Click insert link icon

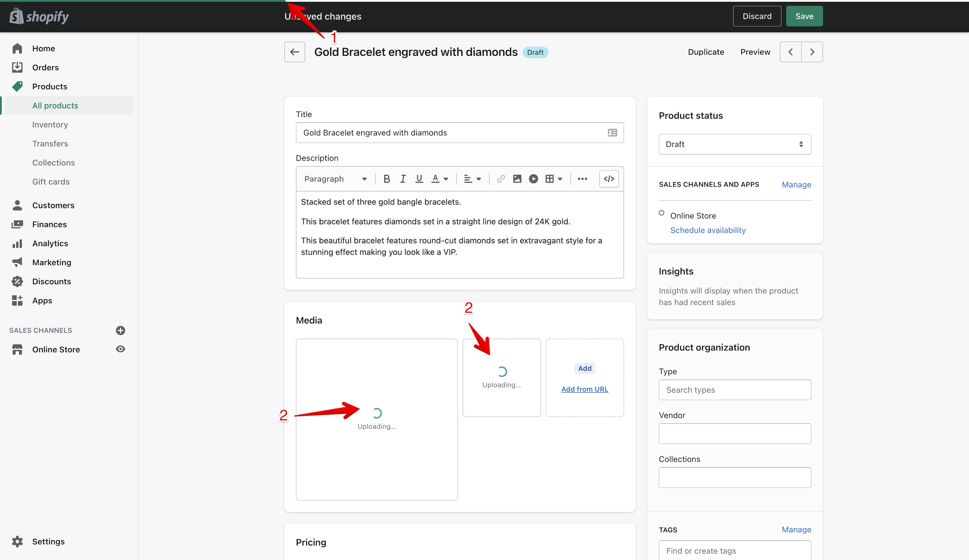(501, 179)
